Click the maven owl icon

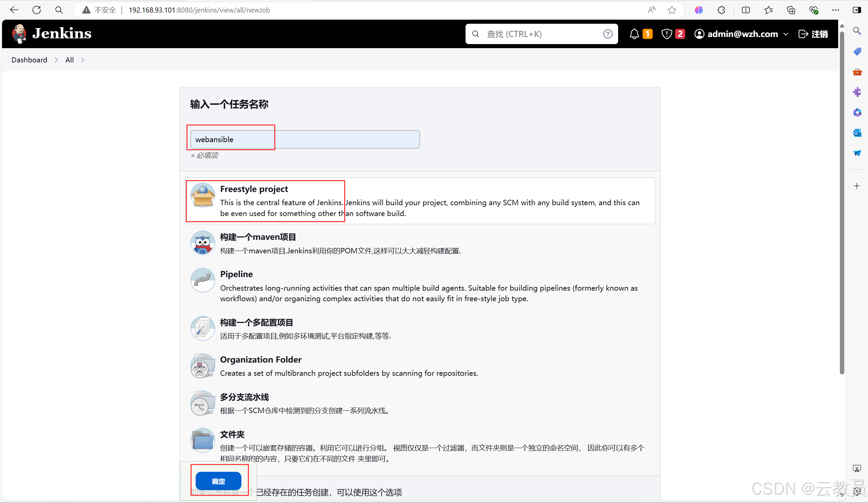pos(202,243)
